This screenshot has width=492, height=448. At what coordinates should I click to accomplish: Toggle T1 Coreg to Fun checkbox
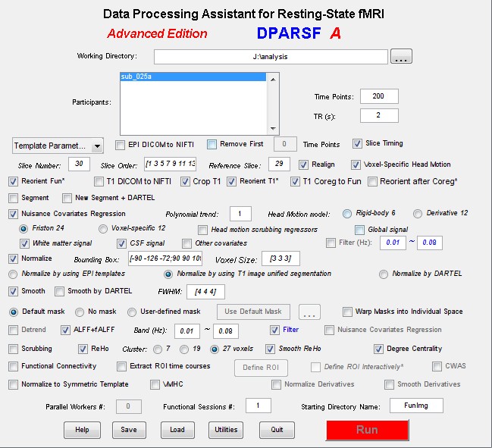coord(295,181)
